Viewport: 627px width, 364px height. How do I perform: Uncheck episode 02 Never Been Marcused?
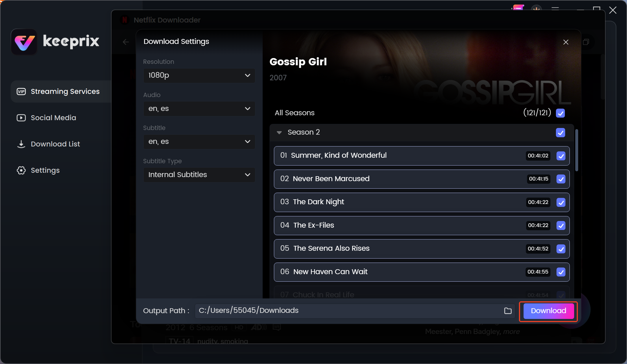[x=561, y=179]
